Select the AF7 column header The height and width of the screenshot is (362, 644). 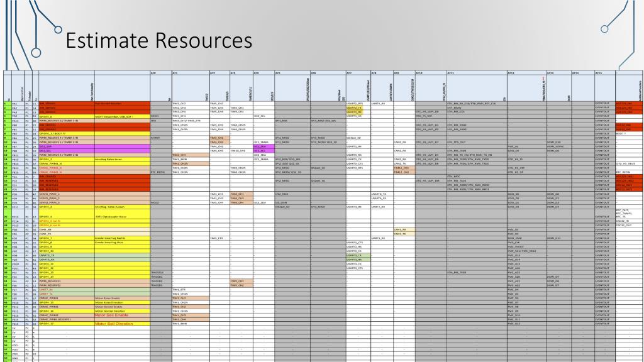(358, 73)
